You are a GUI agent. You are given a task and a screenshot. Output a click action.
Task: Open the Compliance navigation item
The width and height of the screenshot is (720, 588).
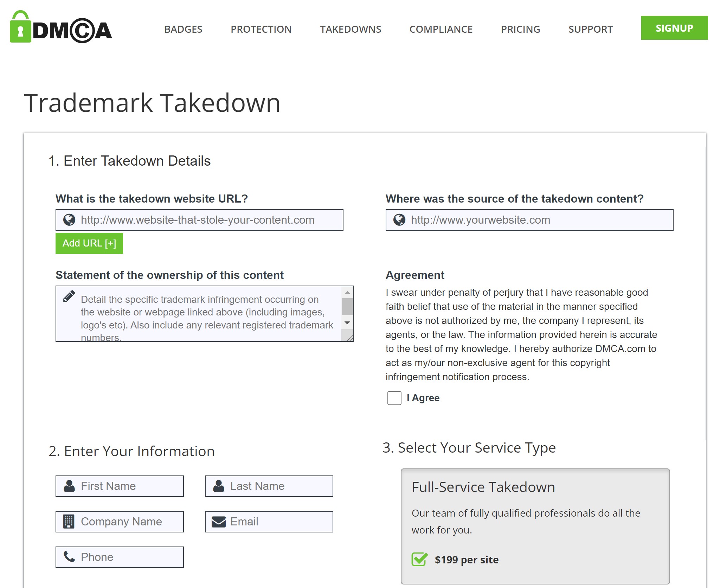click(441, 29)
